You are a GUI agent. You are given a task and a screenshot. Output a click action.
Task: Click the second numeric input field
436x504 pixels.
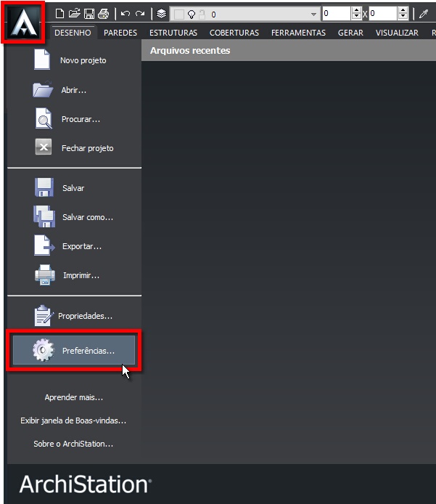[383, 14]
